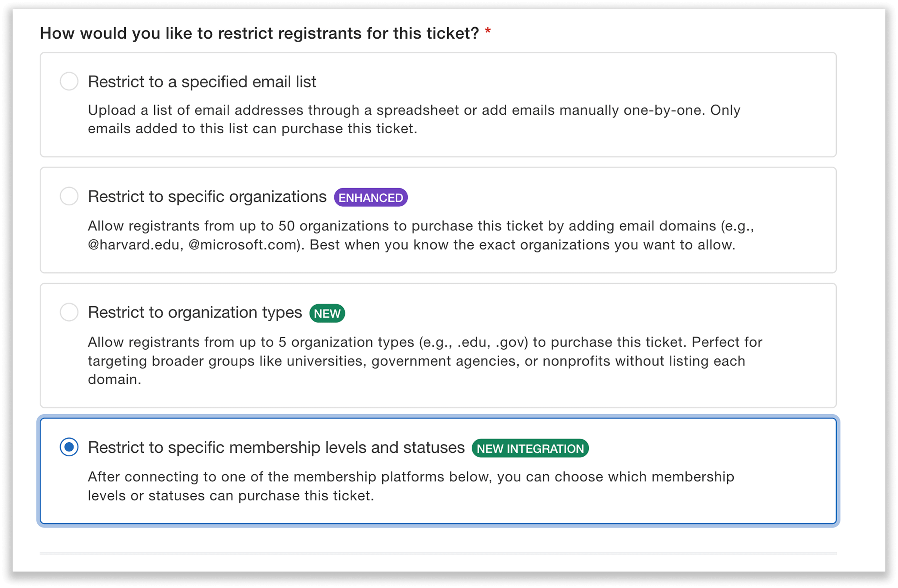898x588 pixels.
Task: Click the 'Restrict to specific organizations' label
Action: point(207,196)
